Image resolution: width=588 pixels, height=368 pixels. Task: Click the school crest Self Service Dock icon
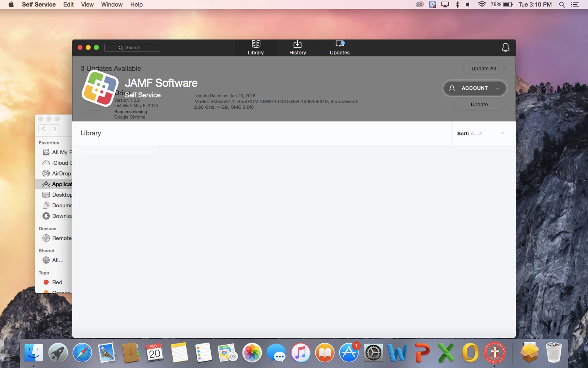pyautogui.click(x=494, y=352)
